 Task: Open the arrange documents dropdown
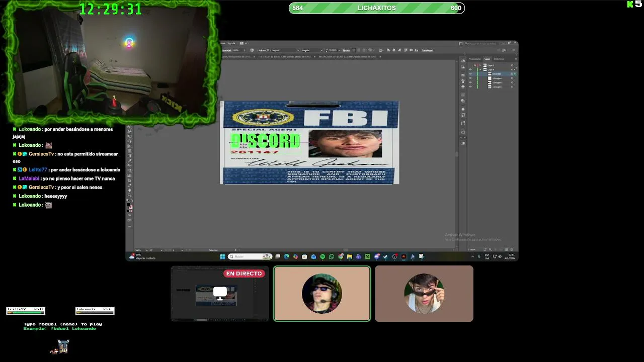(x=243, y=43)
